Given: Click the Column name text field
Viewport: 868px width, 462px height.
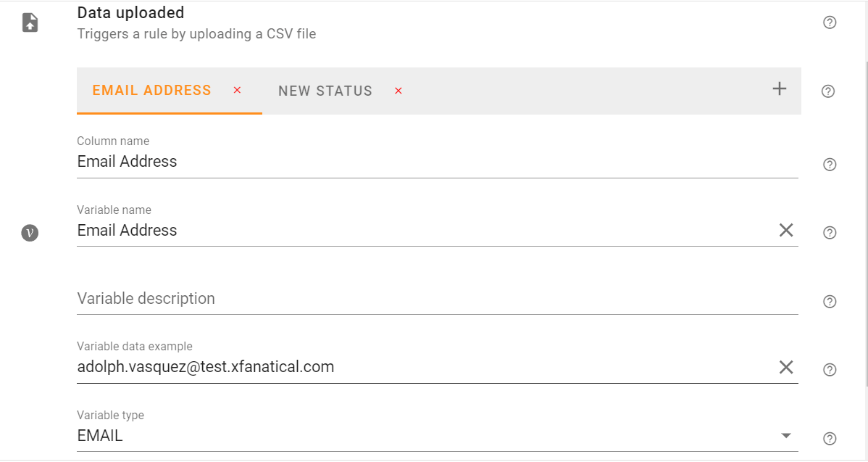Looking at the screenshot, I should coord(290,161).
